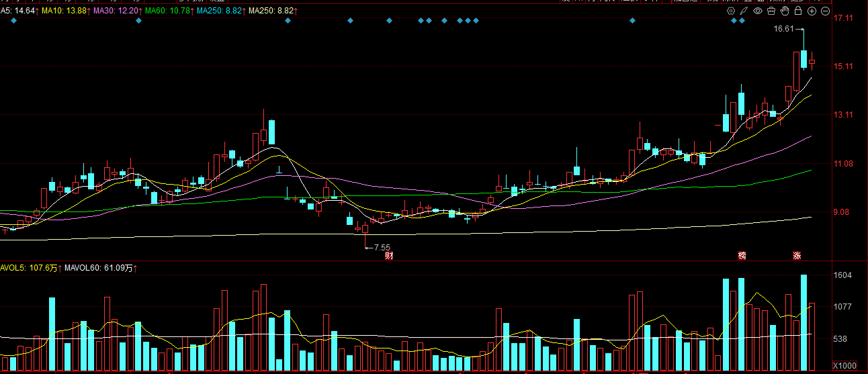Click the 16.61 high price annotation

click(784, 29)
